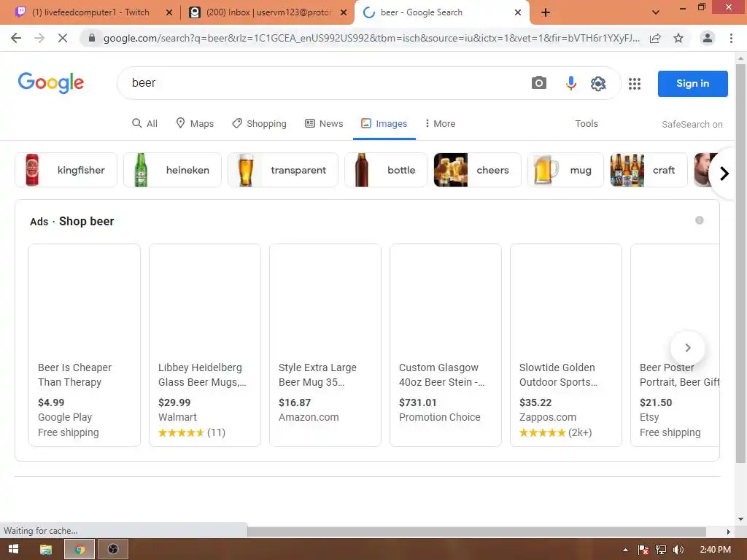Switch to the Shopping tab
Image resolution: width=747 pixels, height=560 pixels.
pos(260,123)
